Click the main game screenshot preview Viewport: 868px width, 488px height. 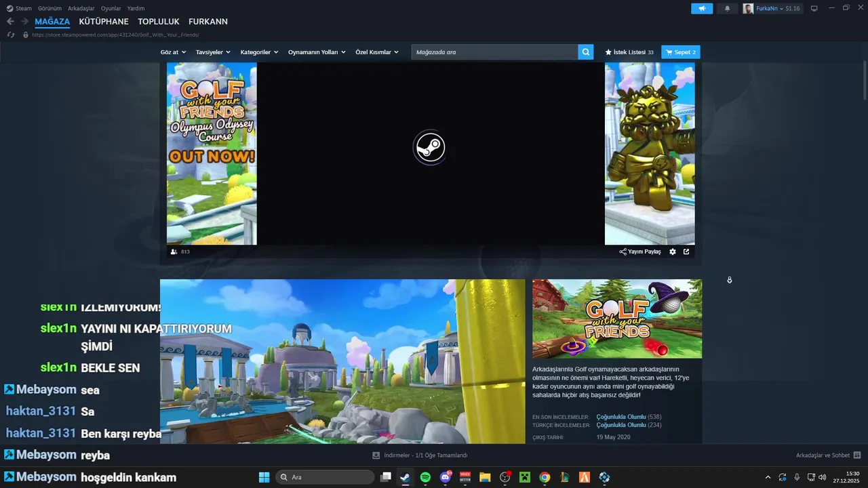point(342,361)
